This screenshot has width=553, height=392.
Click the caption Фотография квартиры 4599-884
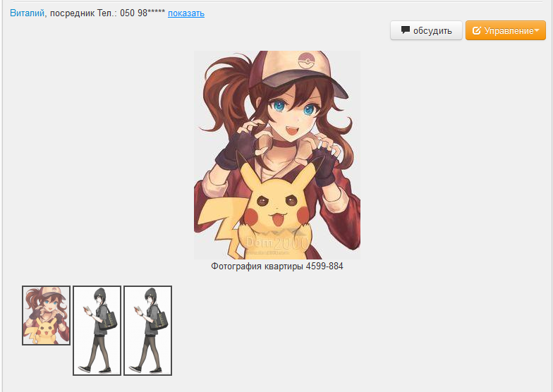(x=276, y=267)
